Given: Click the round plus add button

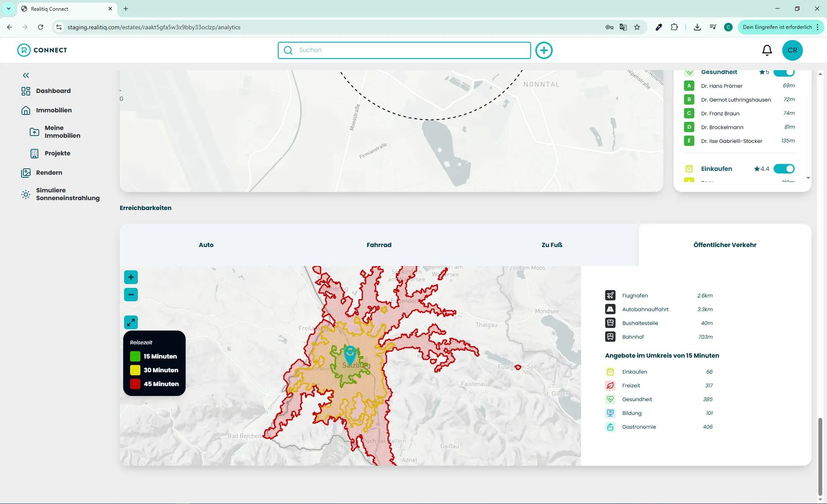Looking at the screenshot, I should tap(544, 50).
